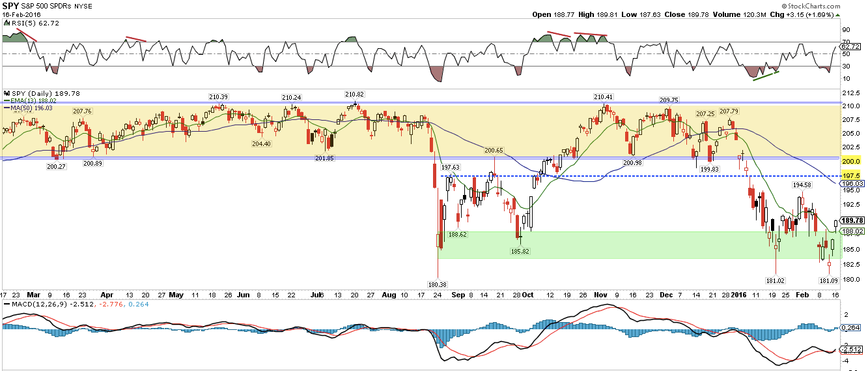The height and width of the screenshot is (371, 868).
Task: Click the SPY ticker symbol in the title
Action: pos(10,6)
